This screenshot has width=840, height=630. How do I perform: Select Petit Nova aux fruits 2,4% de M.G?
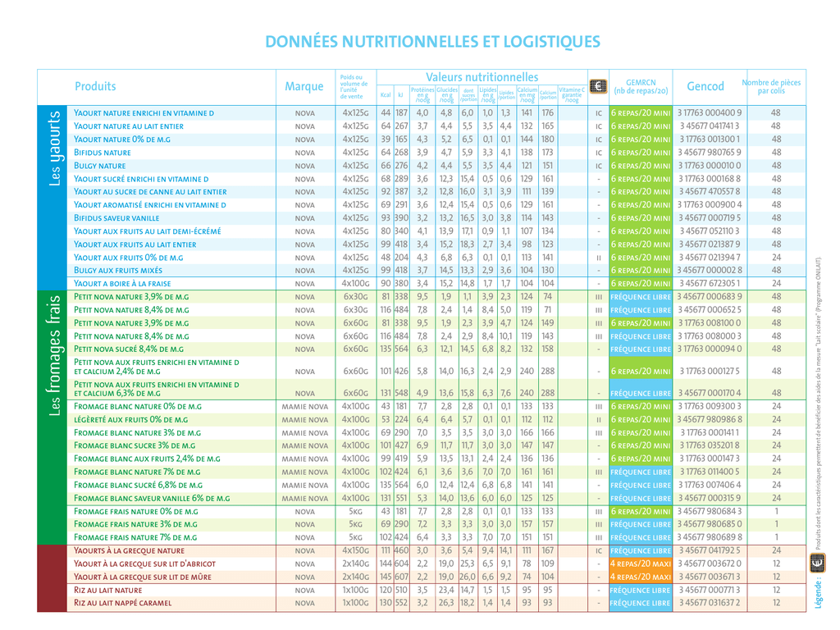[157, 367]
